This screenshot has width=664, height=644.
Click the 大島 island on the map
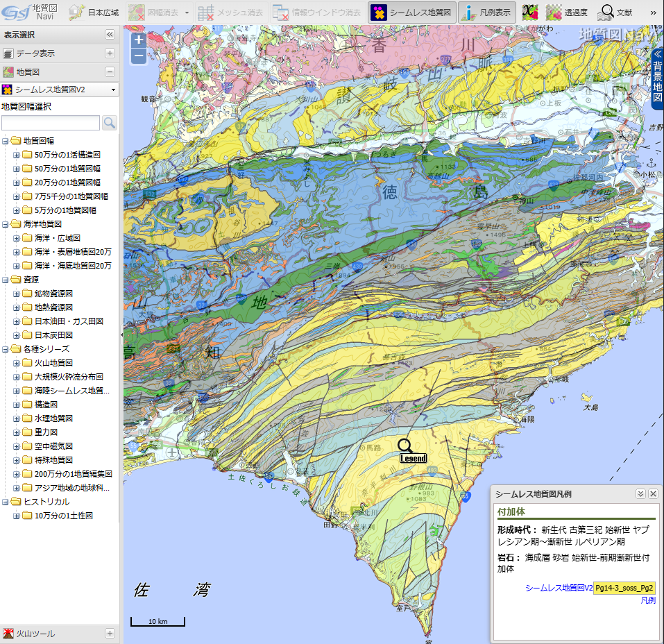[x=587, y=398]
